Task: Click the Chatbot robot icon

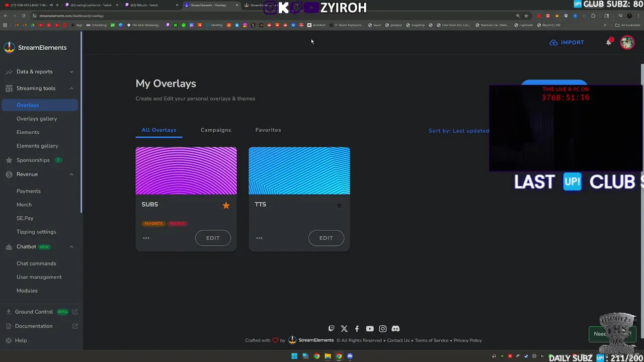Action: [9, 247]
